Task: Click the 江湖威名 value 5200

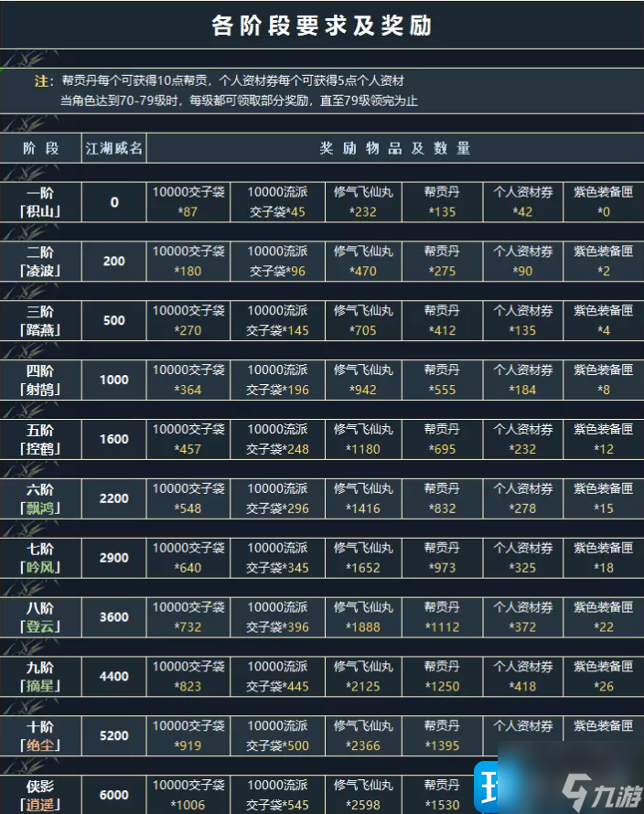Action: [x=113, y=735]
